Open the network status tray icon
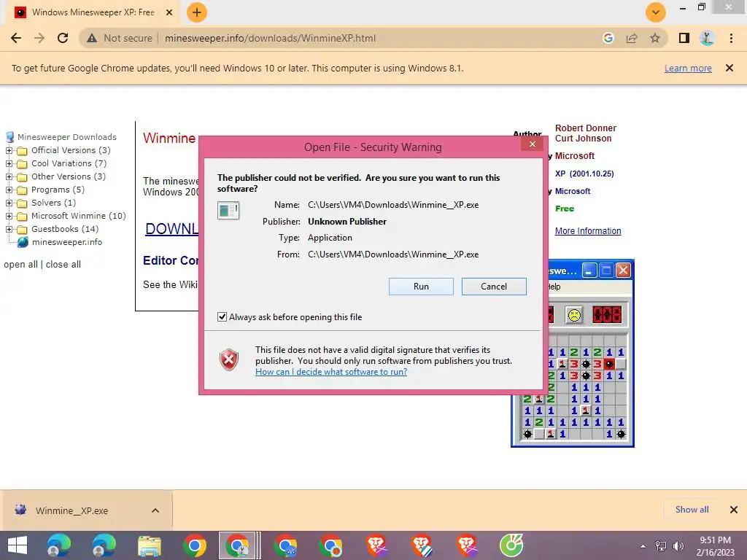This screenshot has height=560, width=747. (x=661, y=546)
